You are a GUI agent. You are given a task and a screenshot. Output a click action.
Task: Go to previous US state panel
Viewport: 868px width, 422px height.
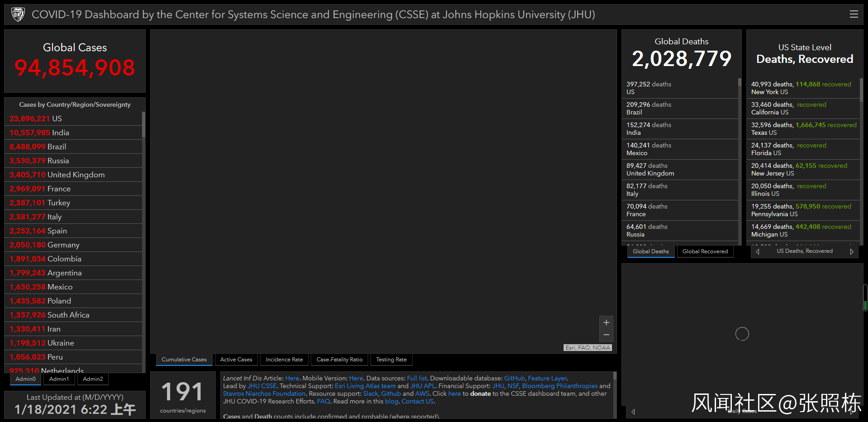click(758, 251)
